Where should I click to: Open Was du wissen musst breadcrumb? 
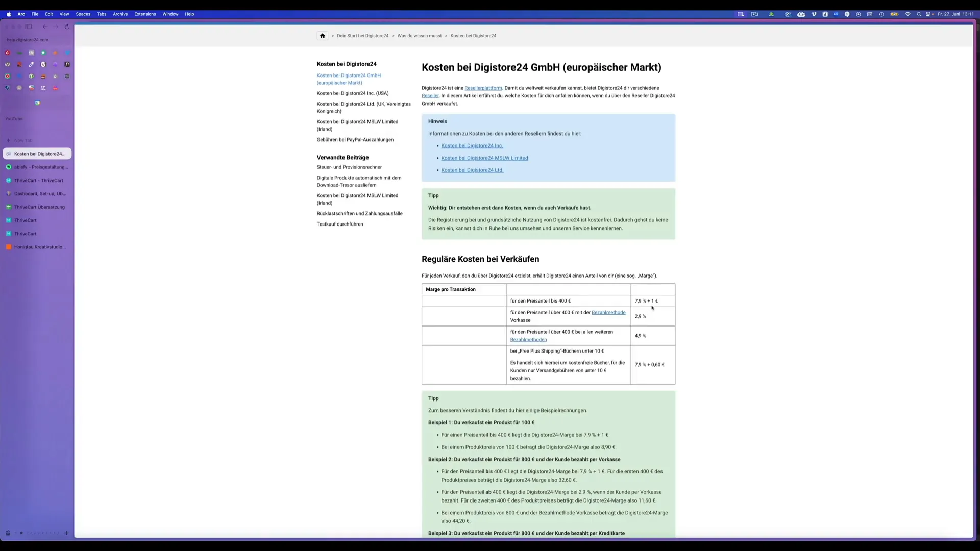click(420, 36)
